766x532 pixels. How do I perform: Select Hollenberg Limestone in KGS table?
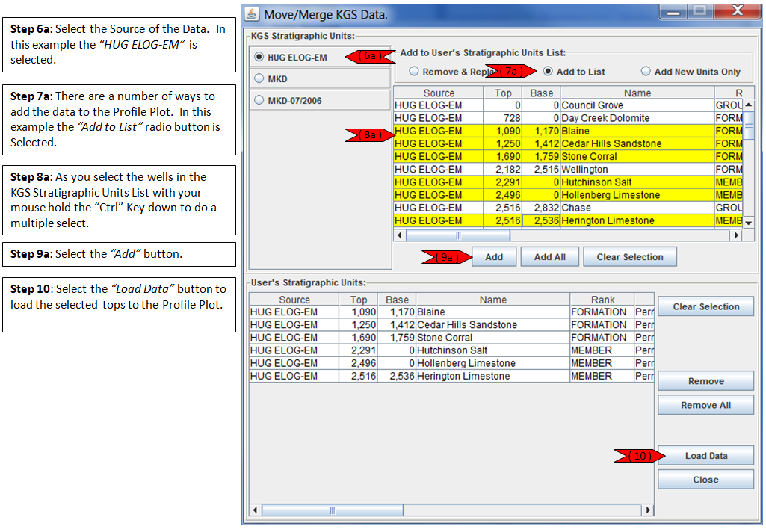[x=568, y=195]
